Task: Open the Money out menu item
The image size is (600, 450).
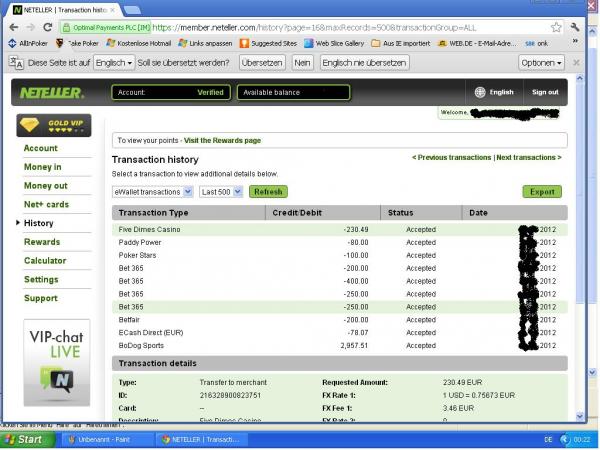Action: tap(46, 186)
